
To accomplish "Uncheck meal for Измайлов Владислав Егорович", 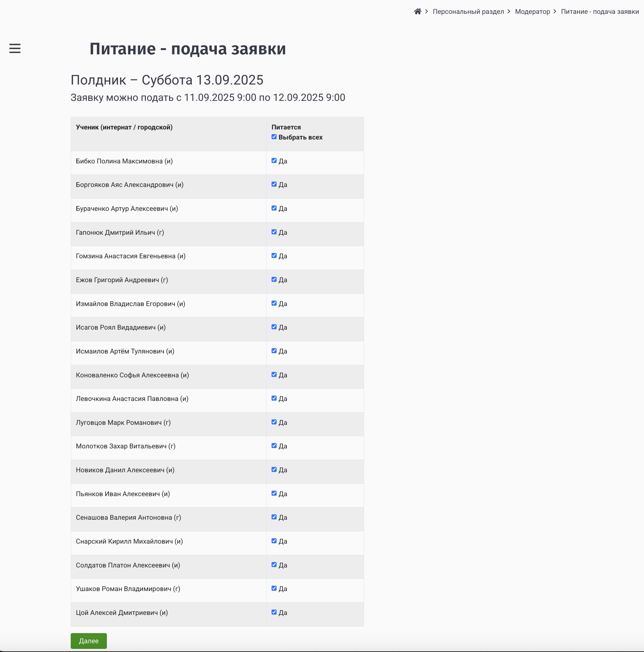I will click(274, 303).
